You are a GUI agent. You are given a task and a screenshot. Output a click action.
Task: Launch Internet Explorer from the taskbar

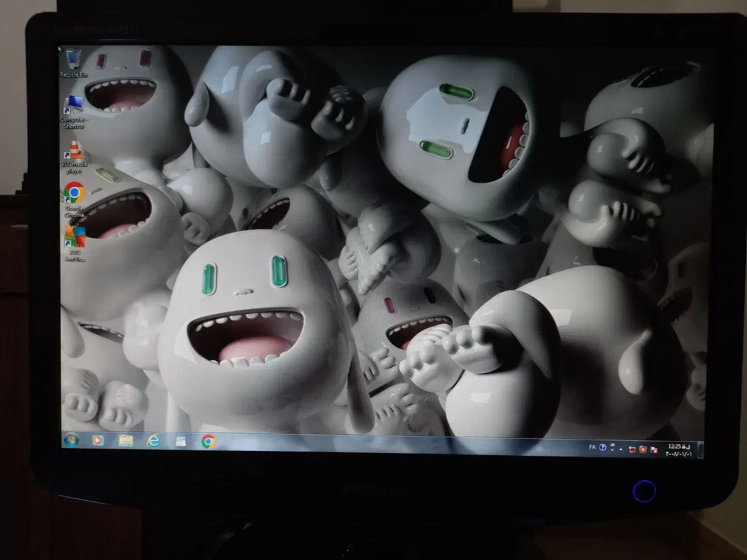tap(153, 441)
